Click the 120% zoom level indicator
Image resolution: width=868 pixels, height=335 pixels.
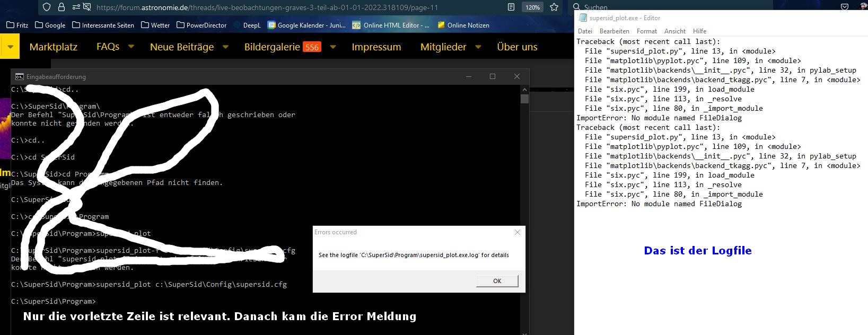pos(532,7)
